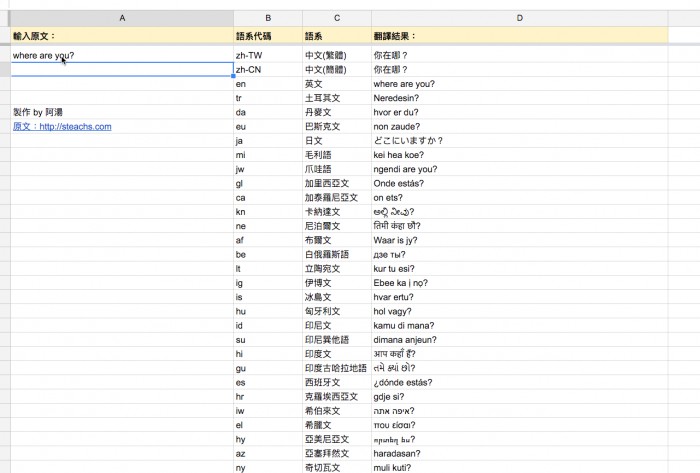Image resolution: width=700 pixels, height=473 pixels.
Task: Select the 'tr' language code cell
Action: point(268,98)
